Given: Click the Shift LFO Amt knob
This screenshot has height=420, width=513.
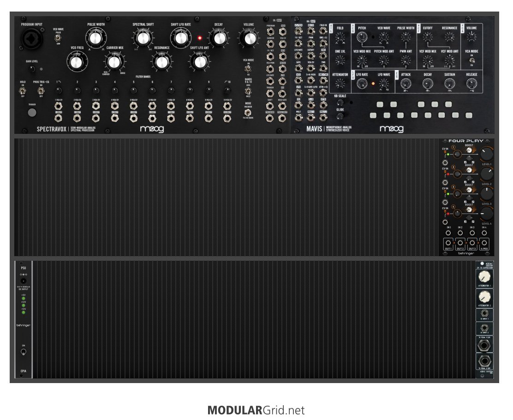Looking at the screenshot, I should [x=199, y=62].
